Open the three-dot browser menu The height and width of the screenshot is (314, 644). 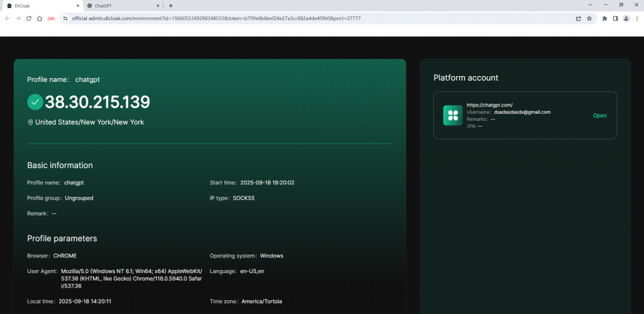coord(636,18)
